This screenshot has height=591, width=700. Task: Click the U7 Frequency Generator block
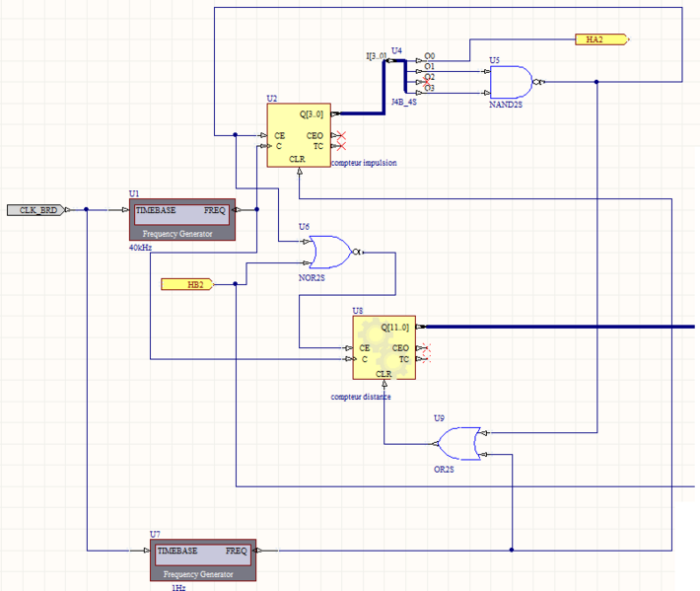coord(203,561)
